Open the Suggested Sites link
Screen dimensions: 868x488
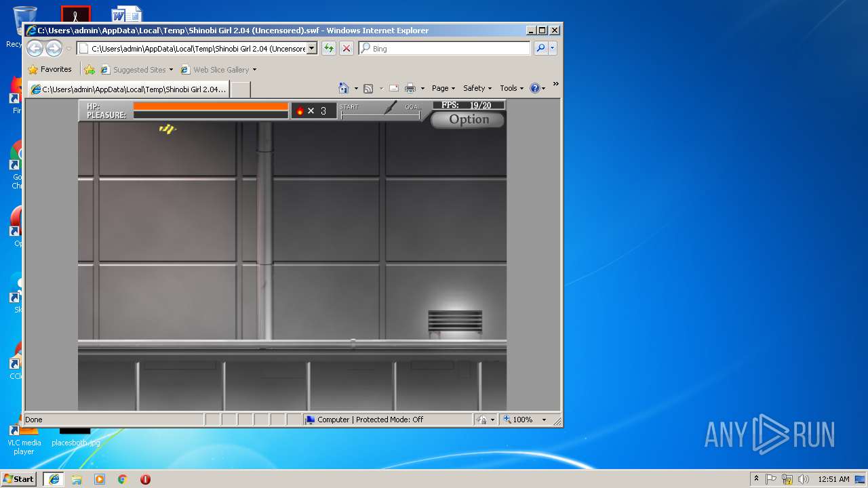[137, 69]
